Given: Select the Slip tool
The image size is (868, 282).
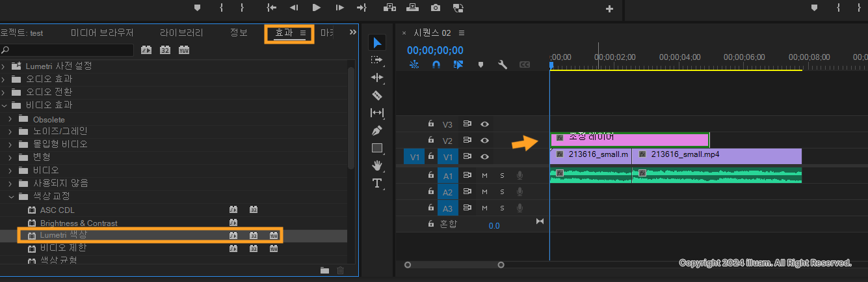Looking at the screenshot, I should (x=377, y=113).
